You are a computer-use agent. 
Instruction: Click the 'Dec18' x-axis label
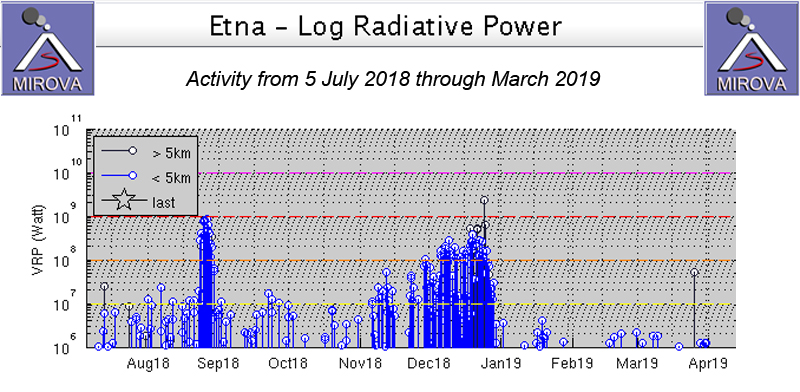coord(429,363)
